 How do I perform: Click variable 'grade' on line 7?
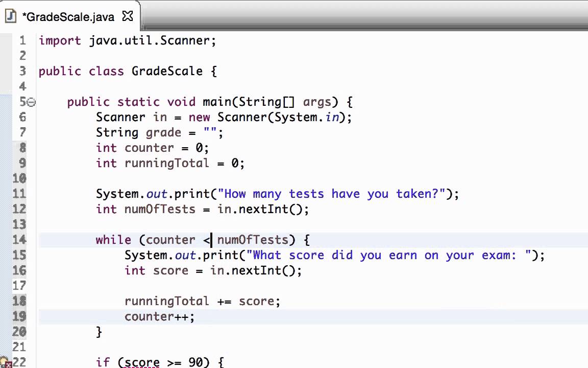tap(163, 133)
